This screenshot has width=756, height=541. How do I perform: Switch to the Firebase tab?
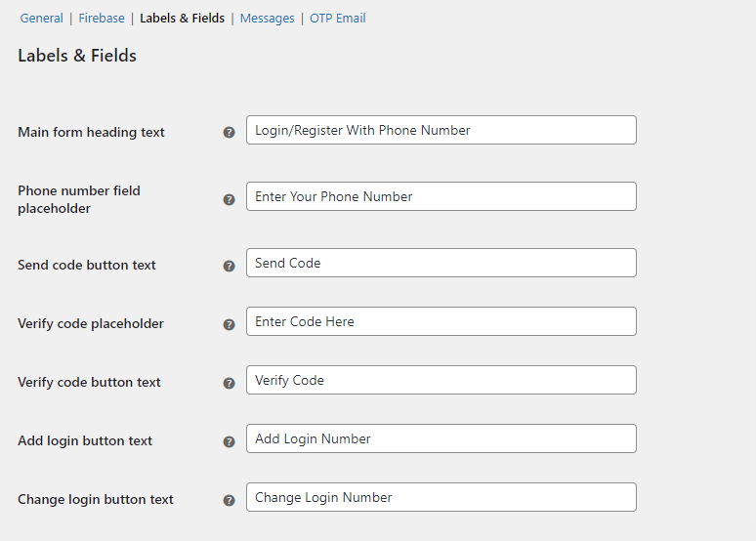click(x=102, y=19)
